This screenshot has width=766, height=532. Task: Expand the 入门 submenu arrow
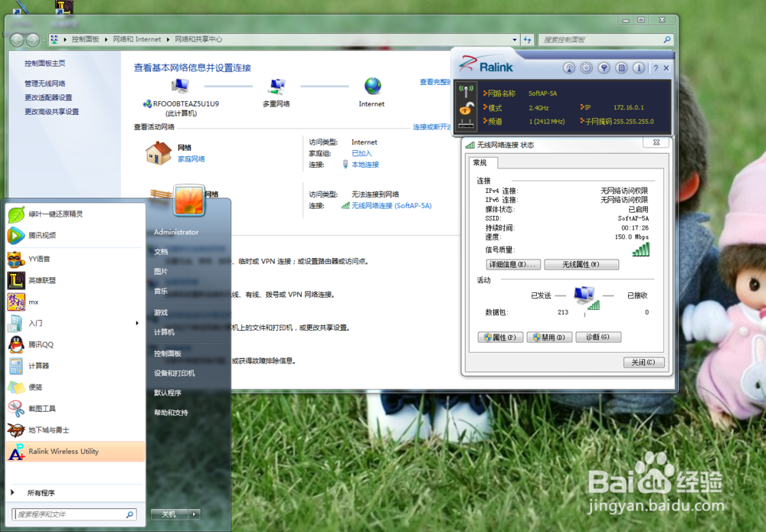[x=138, y=323]
